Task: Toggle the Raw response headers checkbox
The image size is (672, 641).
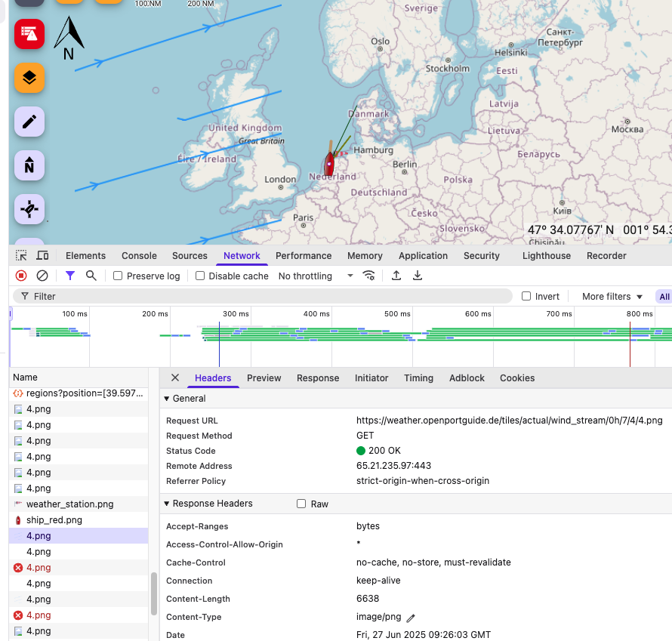Action: point(301,504)
